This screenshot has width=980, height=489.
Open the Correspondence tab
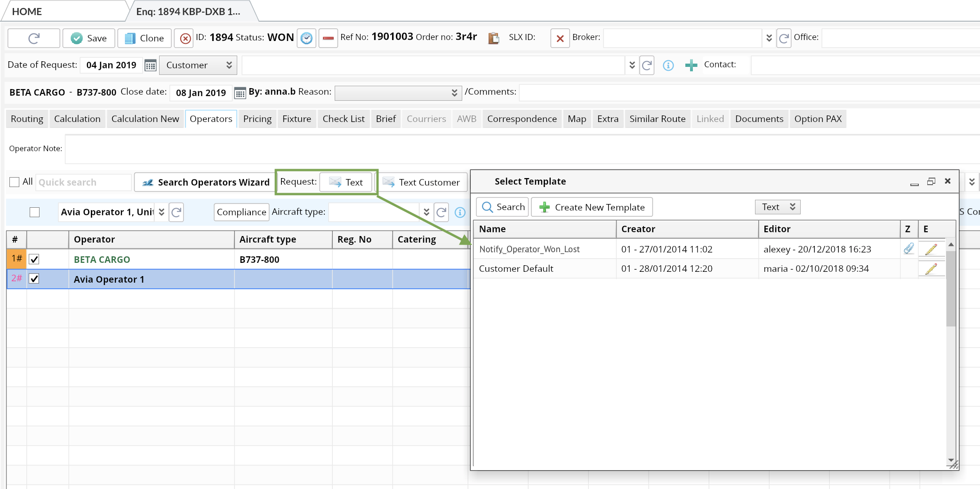point(522,119)
